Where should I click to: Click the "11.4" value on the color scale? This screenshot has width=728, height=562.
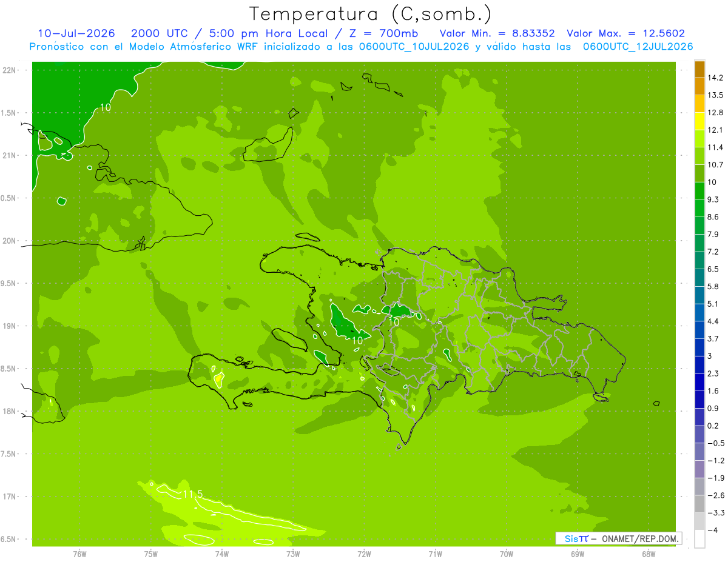pos(715,147)
